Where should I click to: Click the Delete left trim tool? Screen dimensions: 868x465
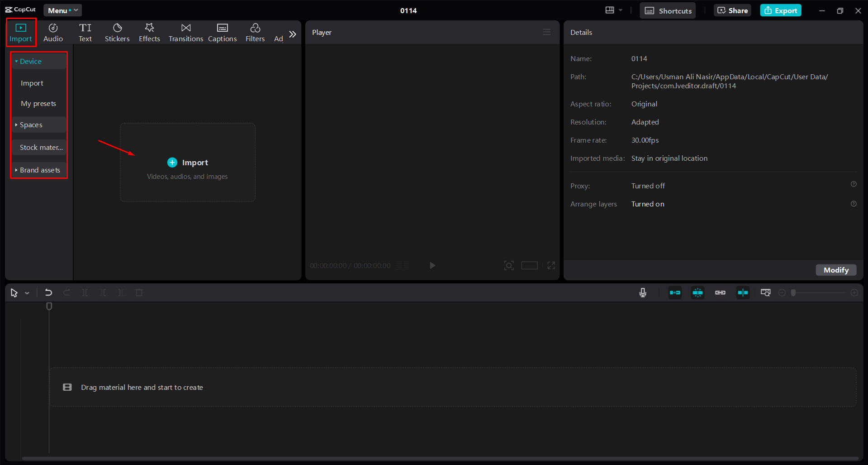[x=103, y=293]
